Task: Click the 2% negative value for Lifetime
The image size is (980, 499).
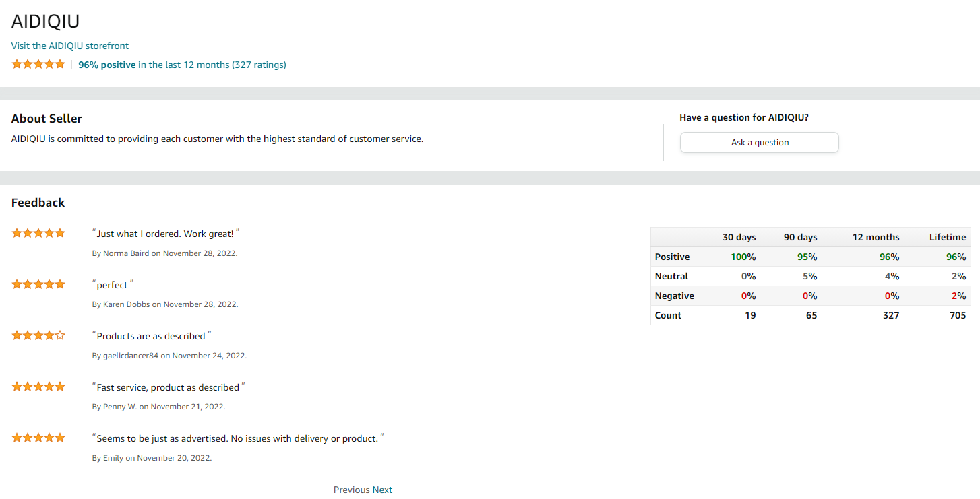Action: point(960,296)
